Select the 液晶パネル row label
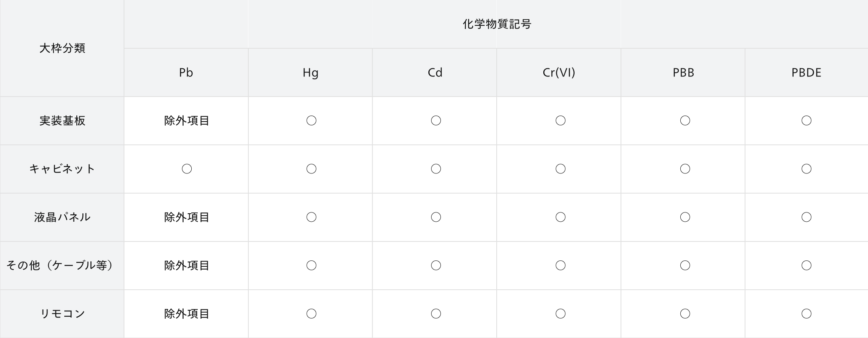This screenshot has width=868, height=338. 62,217
